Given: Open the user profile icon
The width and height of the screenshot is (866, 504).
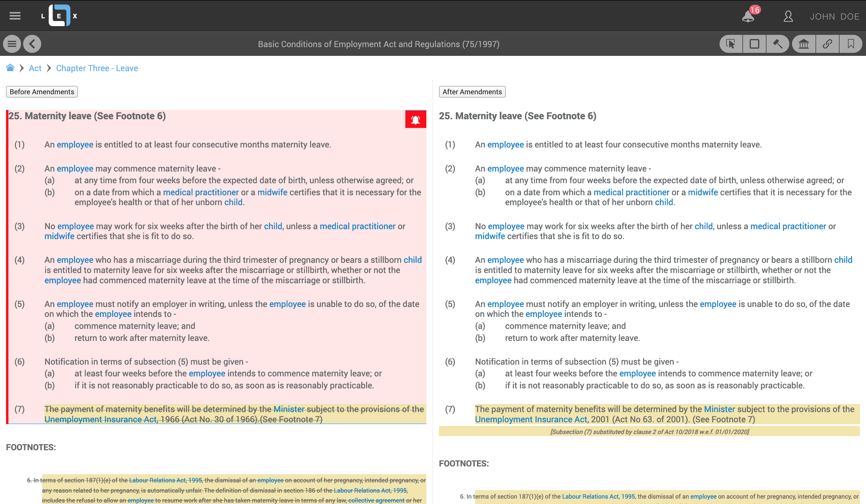Looking at the screenshot, I should (788, 16).
